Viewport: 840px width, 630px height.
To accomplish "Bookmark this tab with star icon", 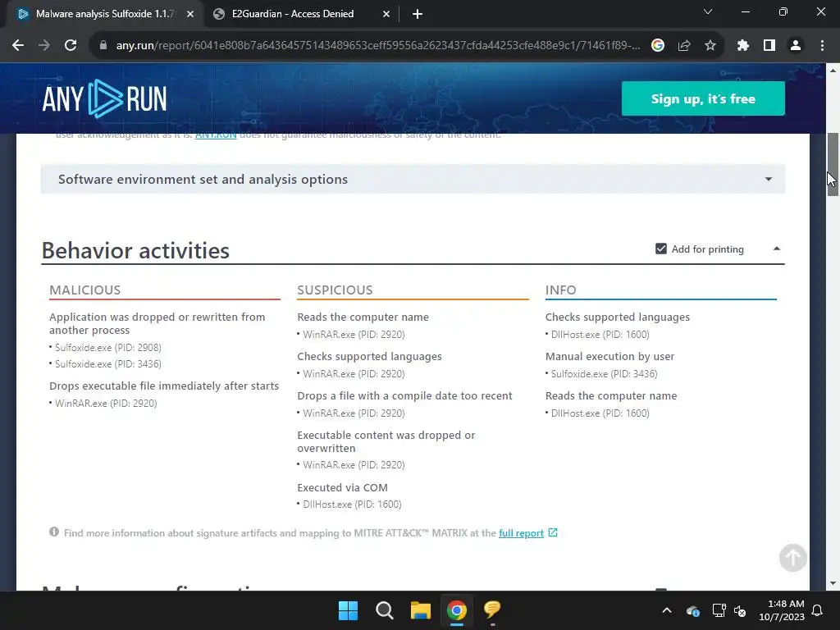I will coord(710,46).
